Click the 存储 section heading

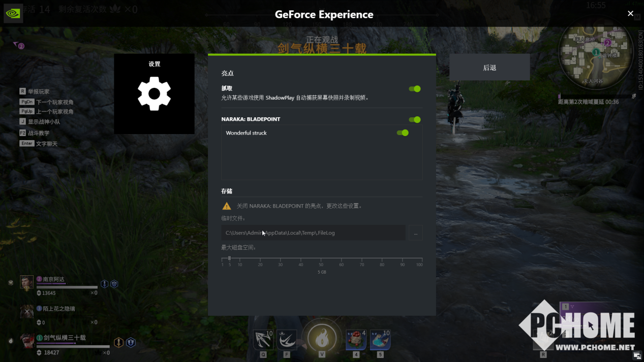[x=227, y=191]
